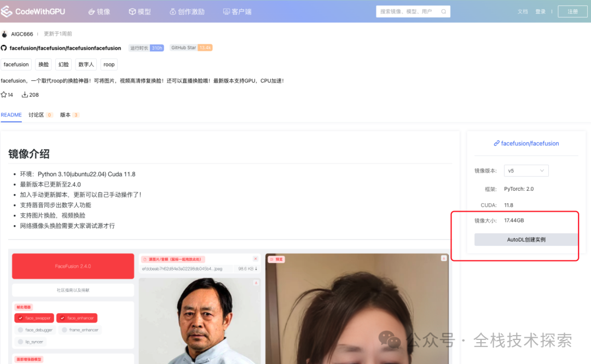Uncheck the face_swapper checkbox
The height and width of the screenshot is (364, 591).
click(x=21, y=318)
